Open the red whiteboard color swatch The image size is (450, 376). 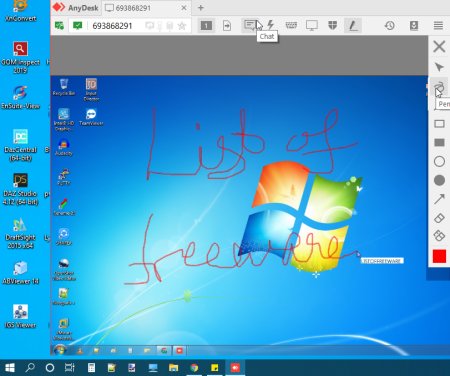coord(439,256)
